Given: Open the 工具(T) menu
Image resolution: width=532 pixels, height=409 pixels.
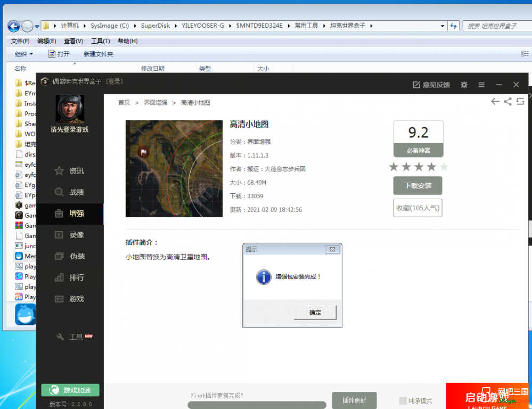Looking at the screenshot, I should point(101,41).
